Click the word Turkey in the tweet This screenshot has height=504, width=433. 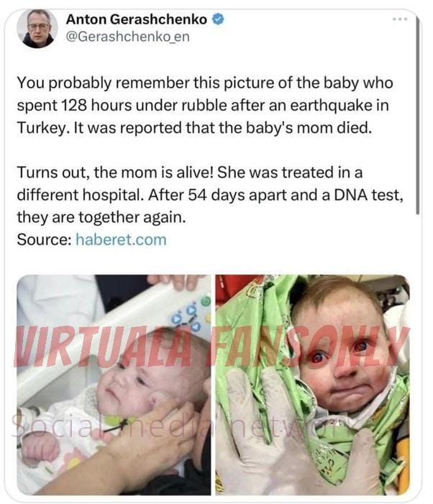[x=41, y=128]
